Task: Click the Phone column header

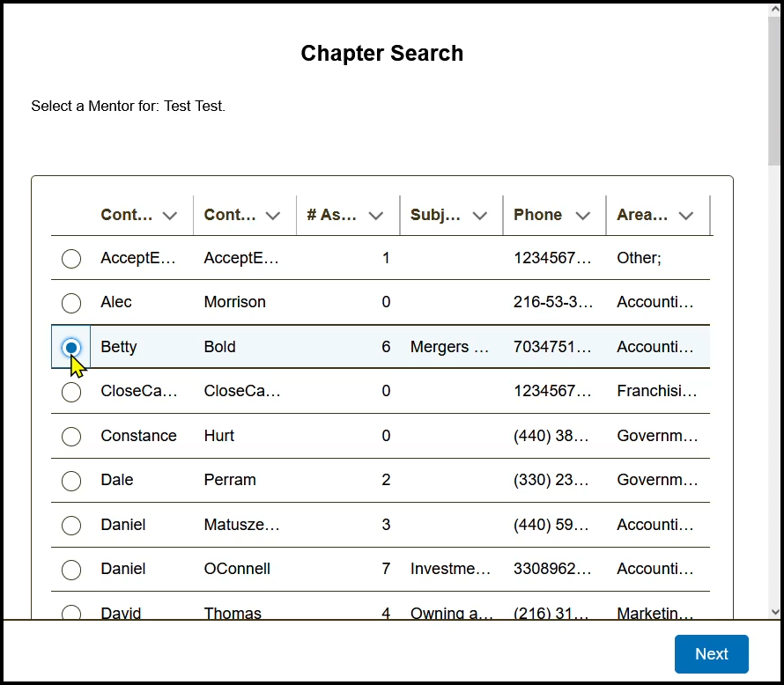Action: pos(538,215)
